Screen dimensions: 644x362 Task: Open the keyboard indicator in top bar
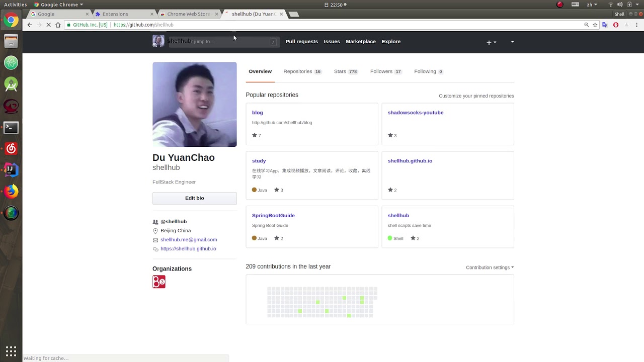[576, 5]
